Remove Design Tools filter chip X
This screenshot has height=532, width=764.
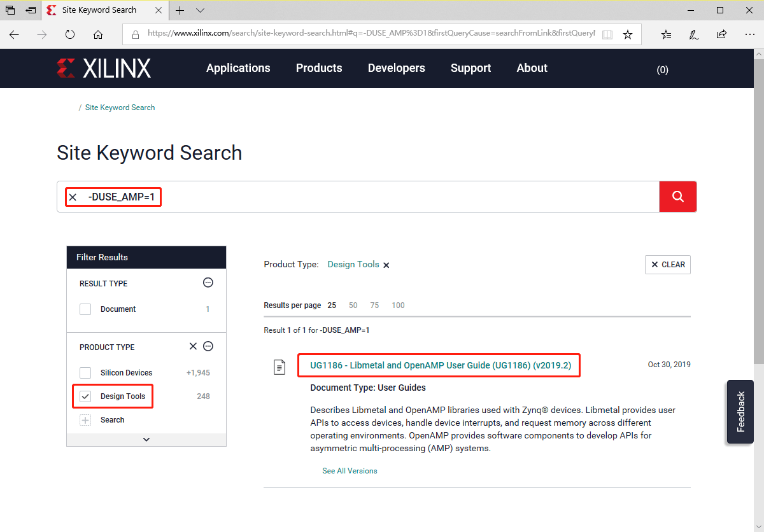(386, 265)
